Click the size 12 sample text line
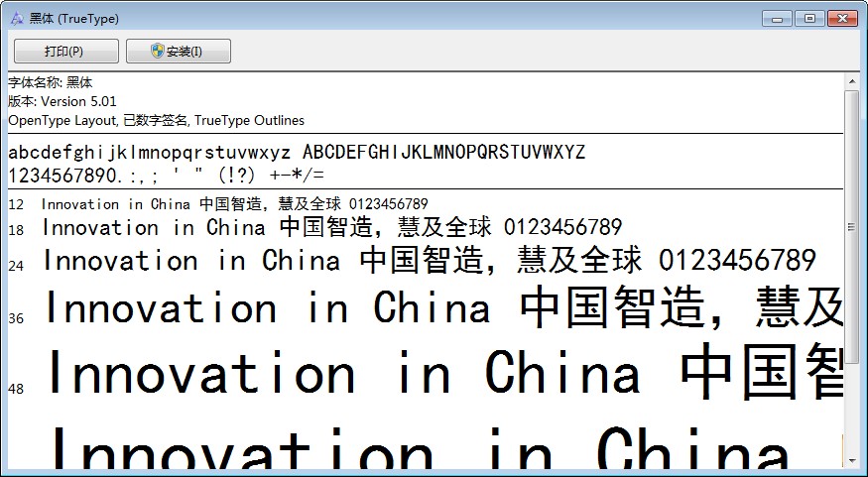868x477 pixels. pyautogui.click(x=234, y=204)
